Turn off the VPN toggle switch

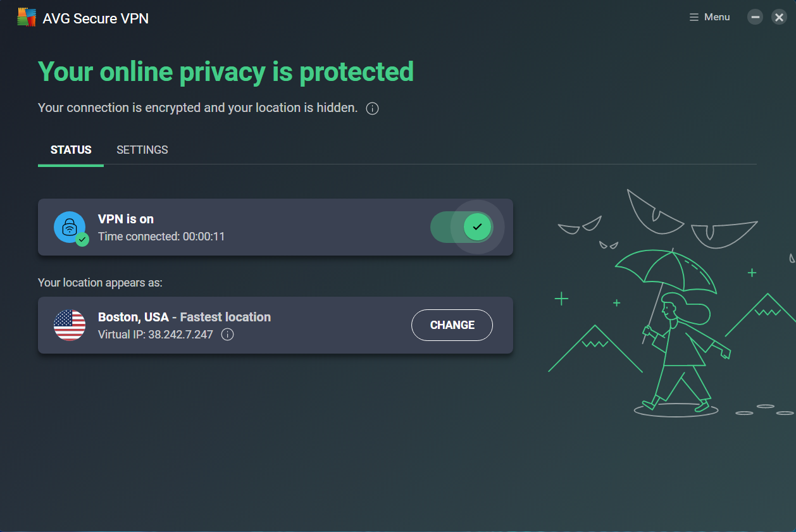tap(462, 227)
